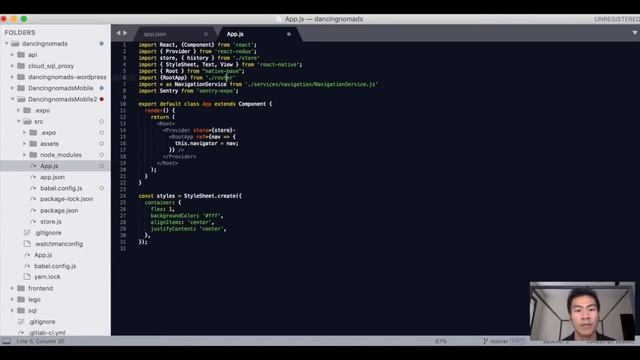Click the 87% status bar entry

(441, 341)
